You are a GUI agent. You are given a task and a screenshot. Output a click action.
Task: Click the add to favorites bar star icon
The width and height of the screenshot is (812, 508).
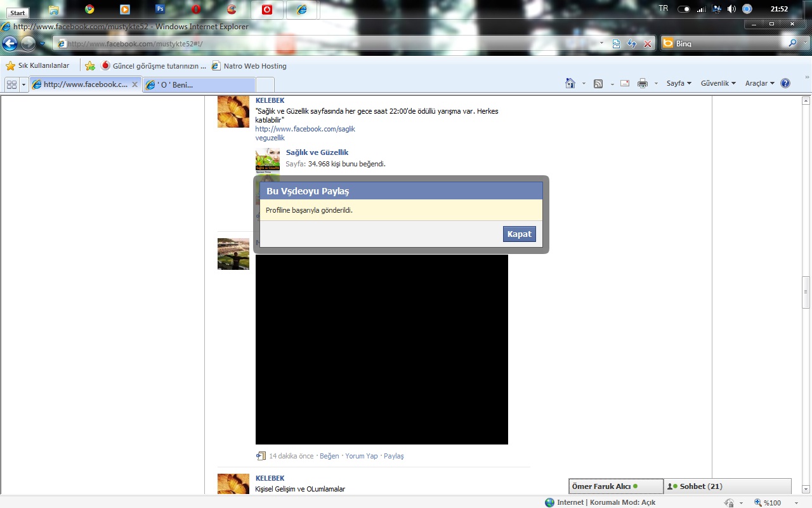tap(90, 65)
